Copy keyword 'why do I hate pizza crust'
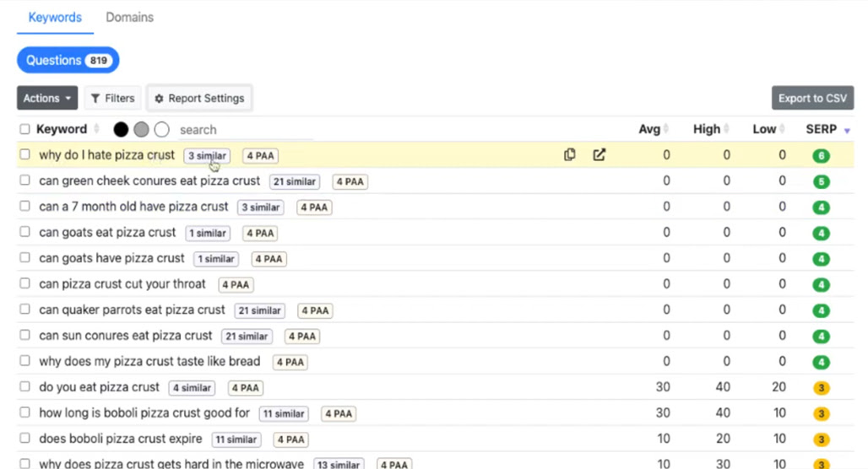Viewport: 868px width, 469px height. (570, 155)
